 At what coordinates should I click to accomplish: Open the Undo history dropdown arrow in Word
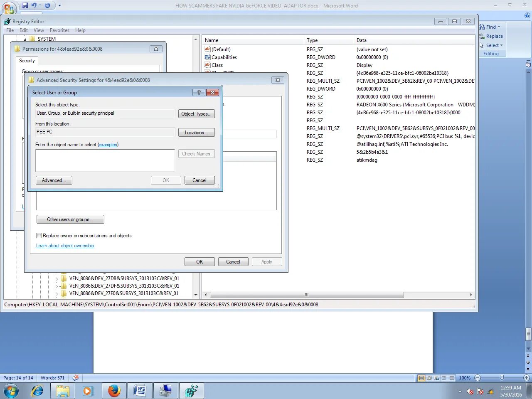40,5
